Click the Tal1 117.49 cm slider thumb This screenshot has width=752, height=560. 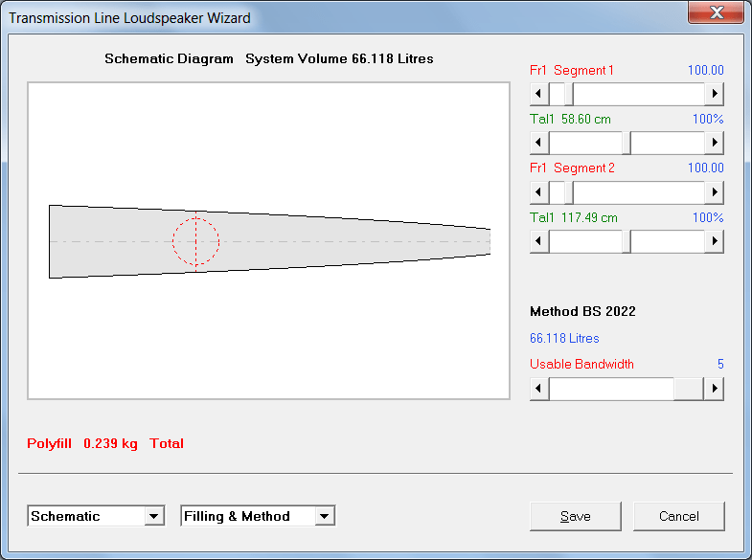pos(626,241)
